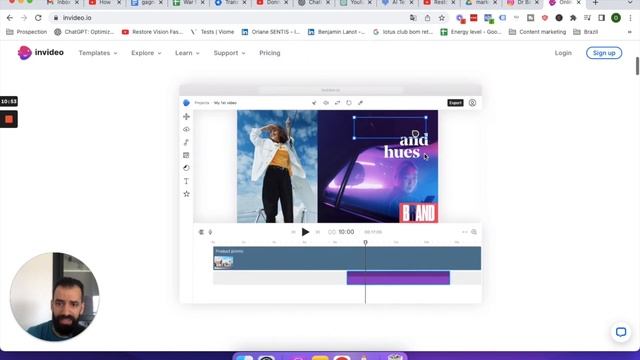This screenshot has height=360, width=640.
Task: Click the page vertical scrollbar
Action: [637, 66]
